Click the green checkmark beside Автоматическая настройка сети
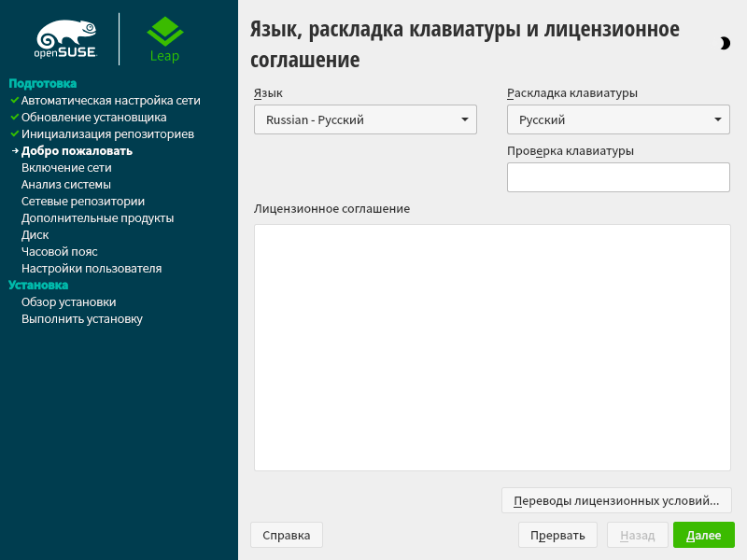Screen dimensions: 747x560 coord(14,100)
